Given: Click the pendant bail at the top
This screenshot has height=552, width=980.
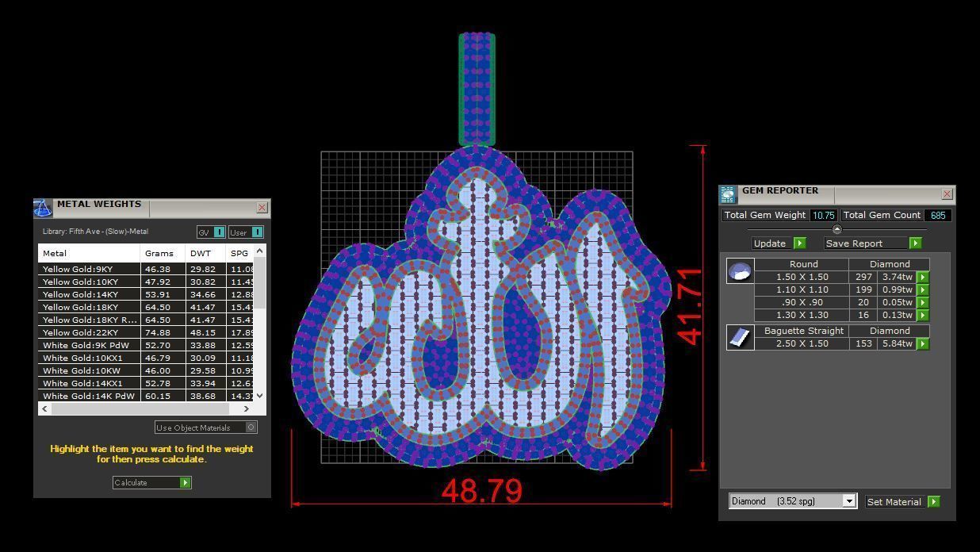Looking at the screenshot, I should click(x=477, y=89).
